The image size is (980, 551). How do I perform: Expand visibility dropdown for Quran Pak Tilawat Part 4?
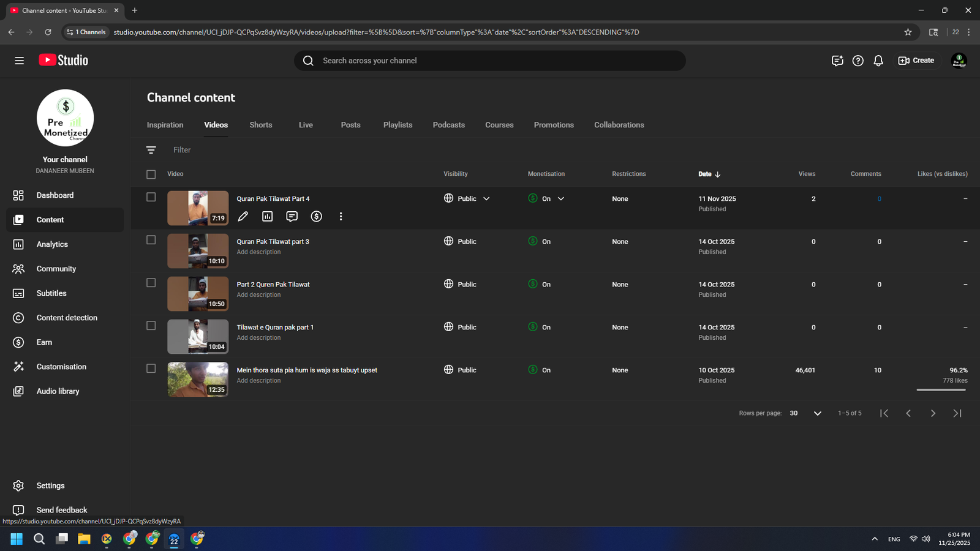click(486, 199)
